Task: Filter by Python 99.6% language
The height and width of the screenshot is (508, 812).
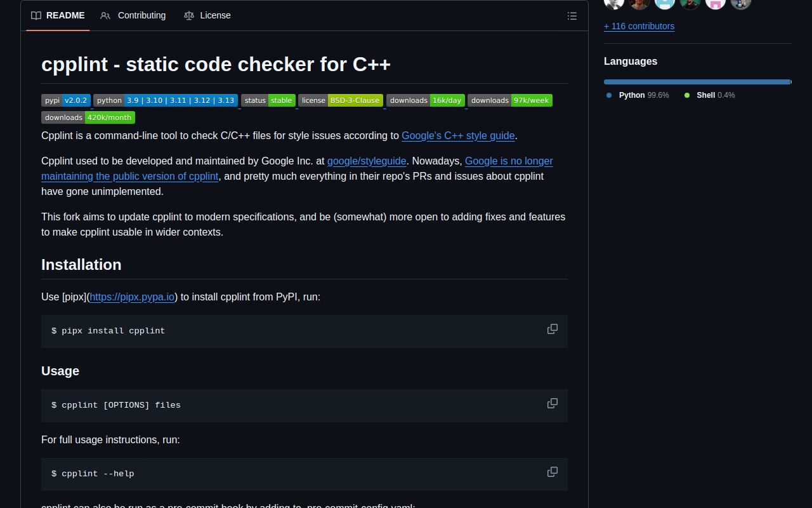Action: click(638, 95)
